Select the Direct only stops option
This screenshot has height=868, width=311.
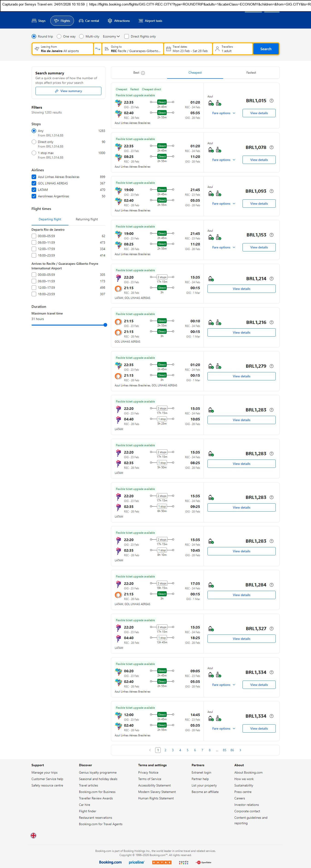34,142
